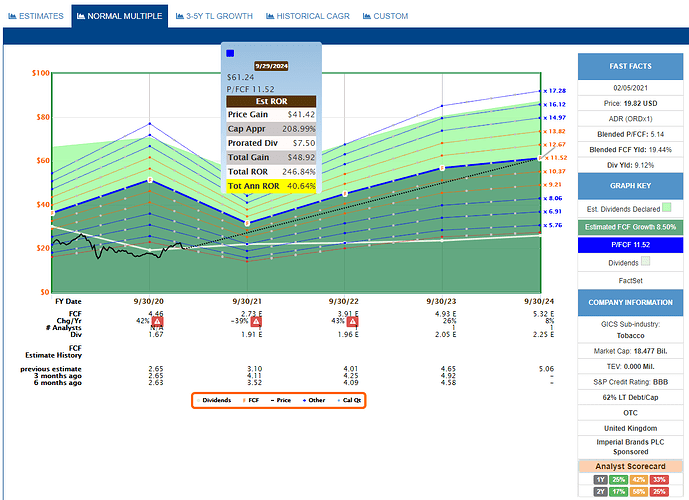Click the 9/30/24 fiscal year label
The height and width of the screenshot is (500, 689).
(539, 301)
